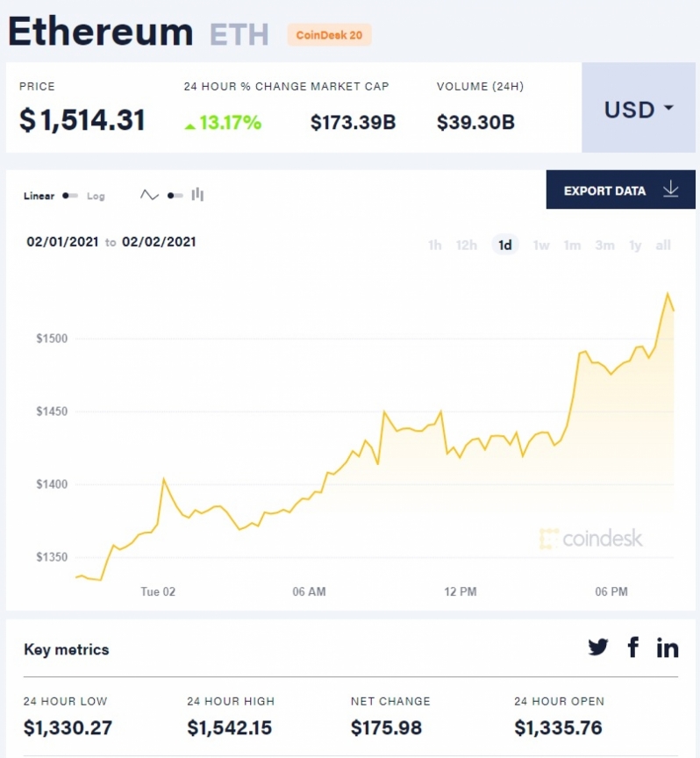
Task: Click the coindesk watermark logo
Action: (x=590, y=539)
